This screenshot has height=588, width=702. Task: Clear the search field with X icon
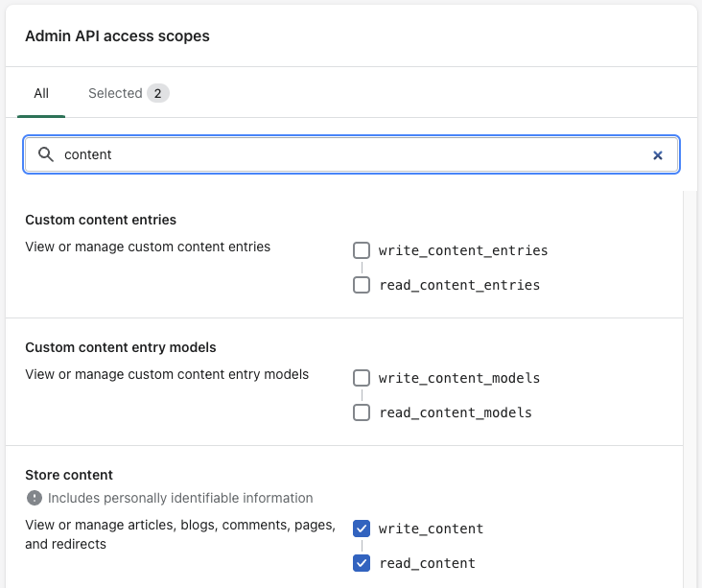point(658,154)
